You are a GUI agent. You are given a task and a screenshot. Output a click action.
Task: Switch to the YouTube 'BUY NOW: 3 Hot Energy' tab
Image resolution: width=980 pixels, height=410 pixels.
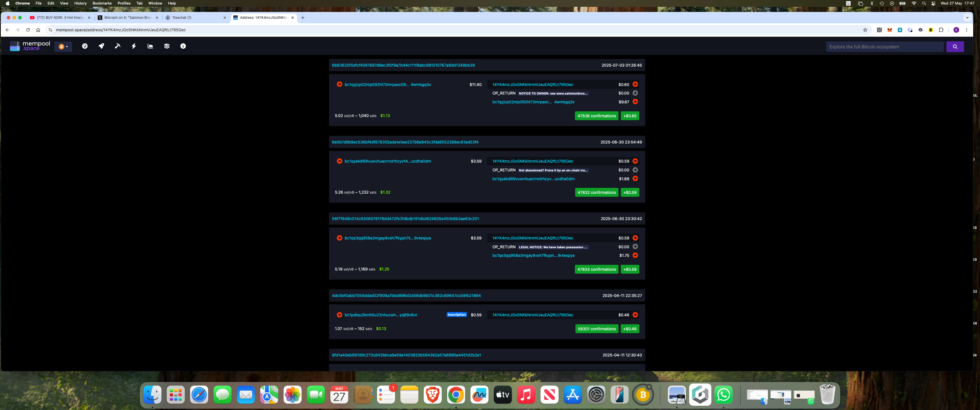(x=60, y=17)
